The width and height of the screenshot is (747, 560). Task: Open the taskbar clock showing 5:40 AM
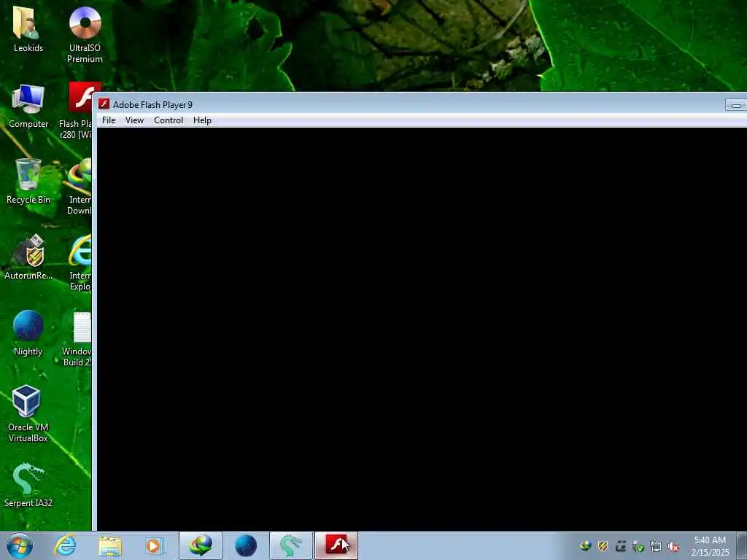(x=710, y=546)
